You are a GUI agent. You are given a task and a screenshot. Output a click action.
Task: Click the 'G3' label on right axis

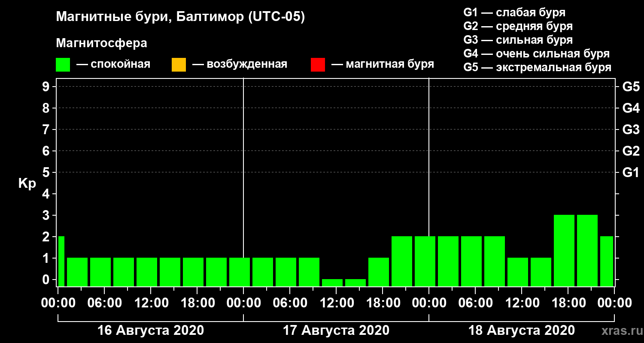click(x=631, y=129)
